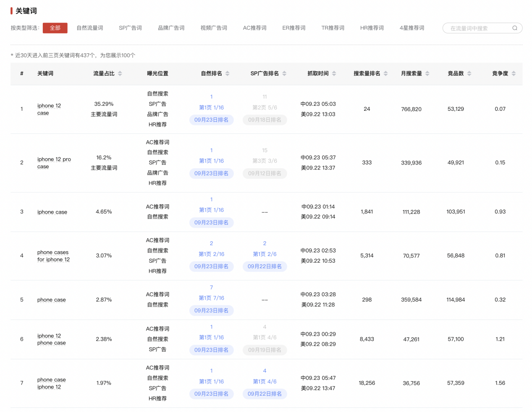The height and width of the screenshot is (412, 532).
Task: Enable the AC推荐词 filter
Action: point(254,28)
